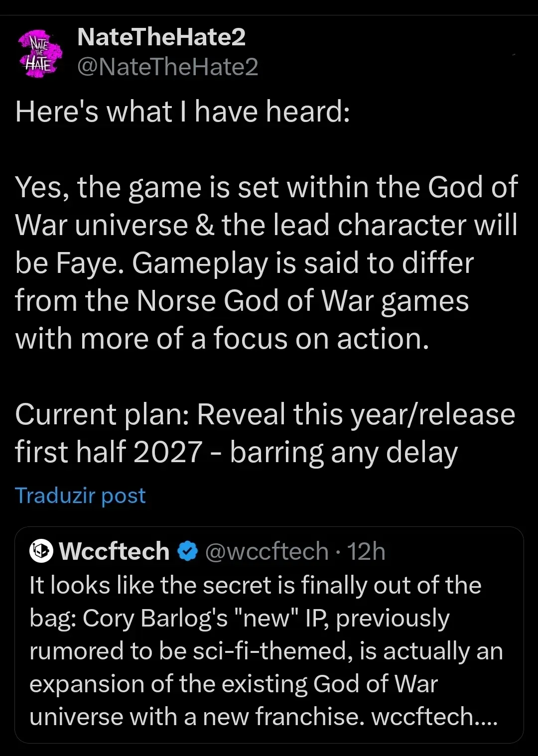This screenshot has width=538, height=756.
Task: Click the line mentioning lead character Faye
Action: [x=266, y=225]
